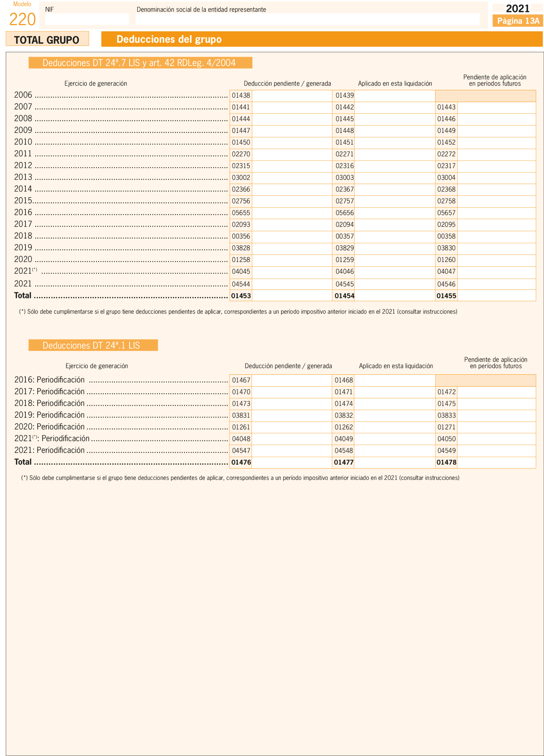Select field 01452 pending for 2010
This screenshot has height=756, width=544.
[496, 143]
